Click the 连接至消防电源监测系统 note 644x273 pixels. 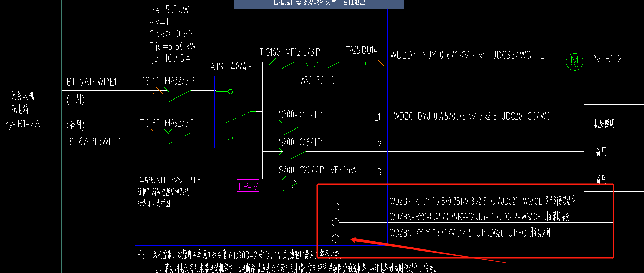click(x=163, y=192)
